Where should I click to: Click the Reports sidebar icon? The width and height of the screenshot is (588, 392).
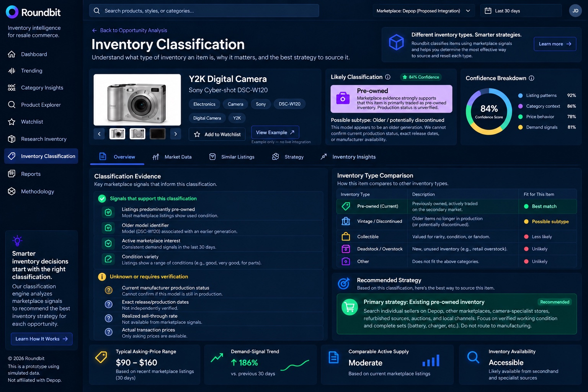tap(12, 174)
